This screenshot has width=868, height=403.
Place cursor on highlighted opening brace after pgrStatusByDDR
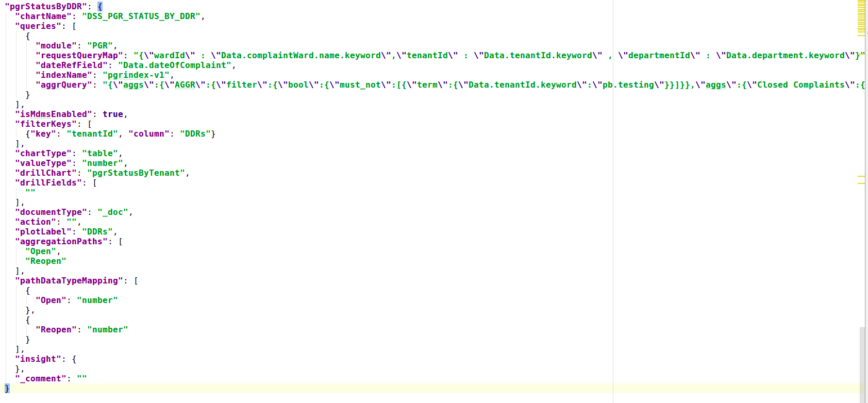click(x=100, y=7)
